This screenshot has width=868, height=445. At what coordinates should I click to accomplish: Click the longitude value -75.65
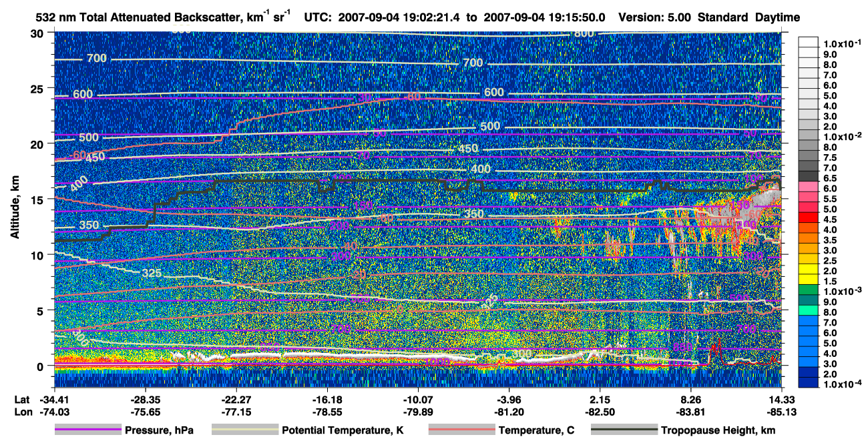[145, 412]
